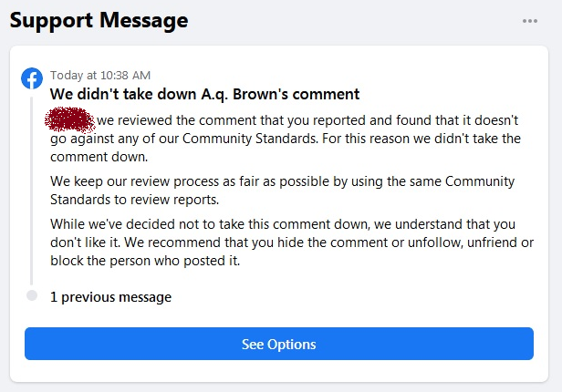Click the blue Facebook logo icon
562x392 pixels.
coord(32,78)
